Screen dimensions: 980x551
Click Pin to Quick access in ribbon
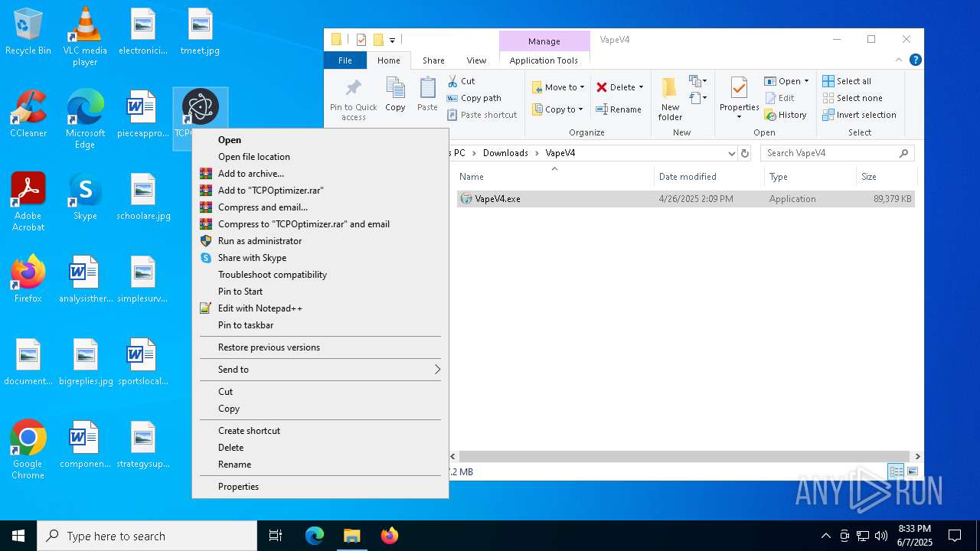pyautogui.click(x=354, y=99)
